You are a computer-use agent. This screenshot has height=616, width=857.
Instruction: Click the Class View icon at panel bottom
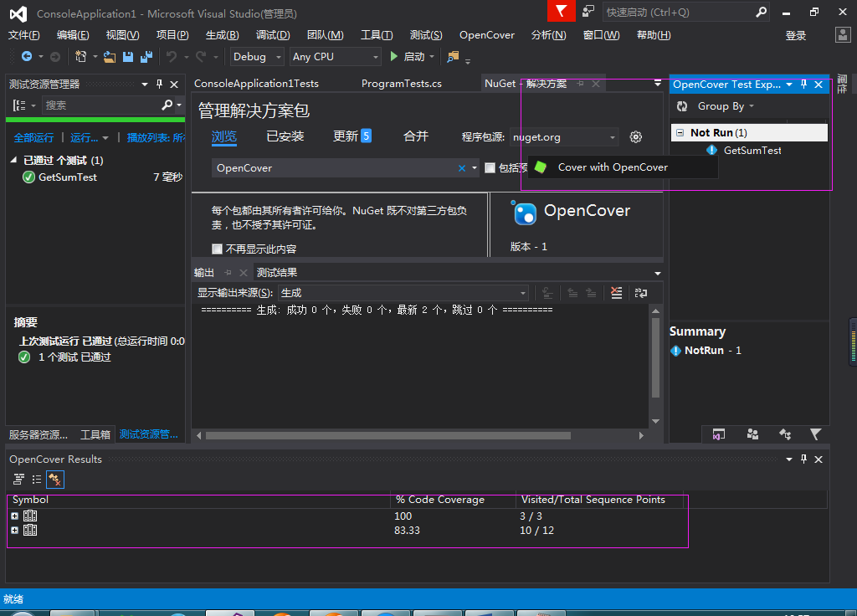point(785,434)
